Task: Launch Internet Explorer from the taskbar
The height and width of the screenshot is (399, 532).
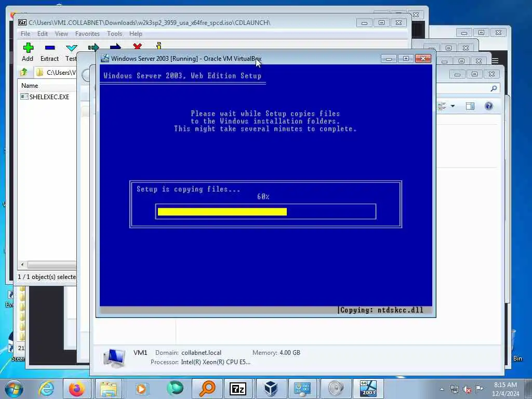Action: point(46,389)
